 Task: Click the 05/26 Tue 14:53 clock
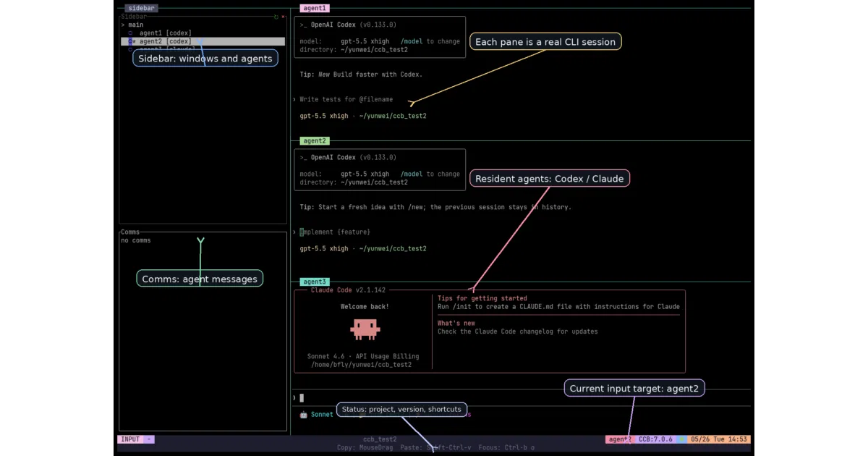click(719, 439)
